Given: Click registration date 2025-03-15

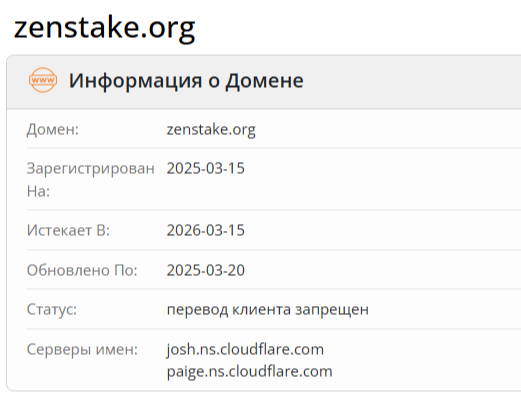Looking at the screenshot, I should (206, 168).
